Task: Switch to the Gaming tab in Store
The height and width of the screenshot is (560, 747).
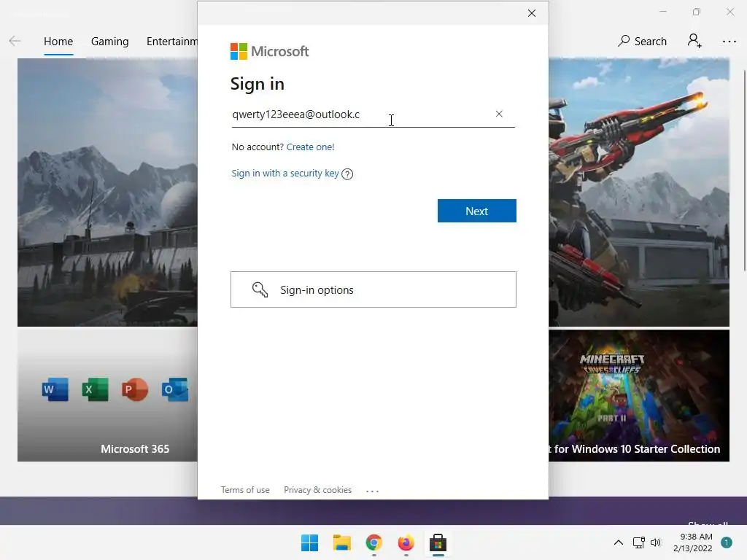Action: click(x=110, y=42)
